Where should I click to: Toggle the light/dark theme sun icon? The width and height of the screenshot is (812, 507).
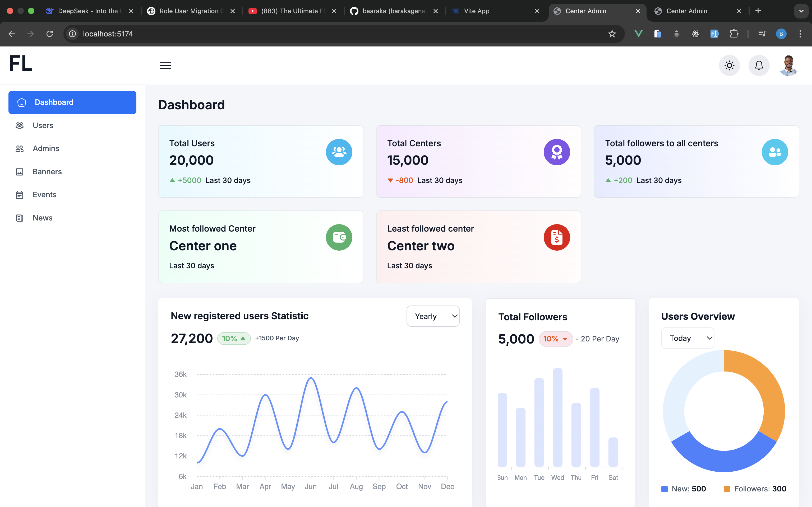(x=729, y=65)
